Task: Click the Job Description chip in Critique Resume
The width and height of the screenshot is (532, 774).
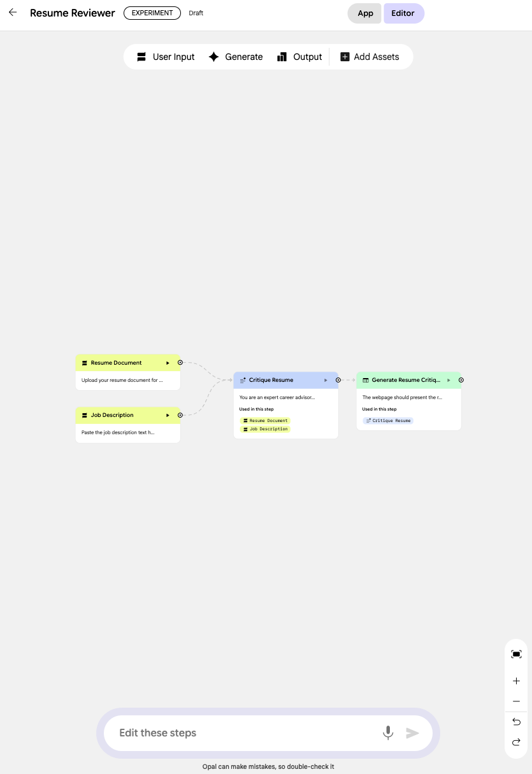Action: pyautogui.click(x=265, y=429)
